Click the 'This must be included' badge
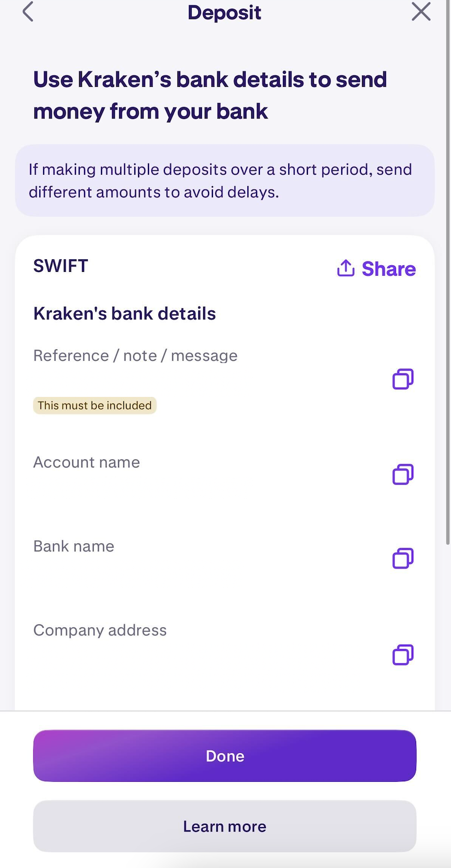This screenshot has width=451, height=868. [x=95, y=405]
